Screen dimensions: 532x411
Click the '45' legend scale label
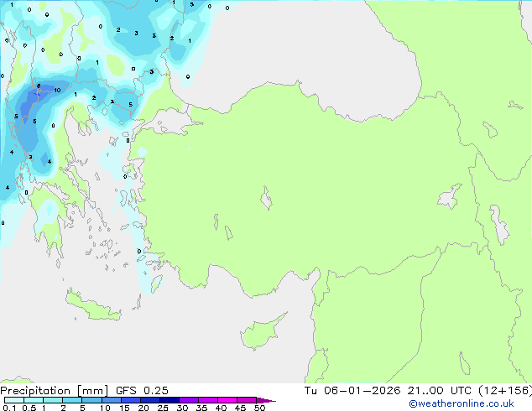(240, 408)
